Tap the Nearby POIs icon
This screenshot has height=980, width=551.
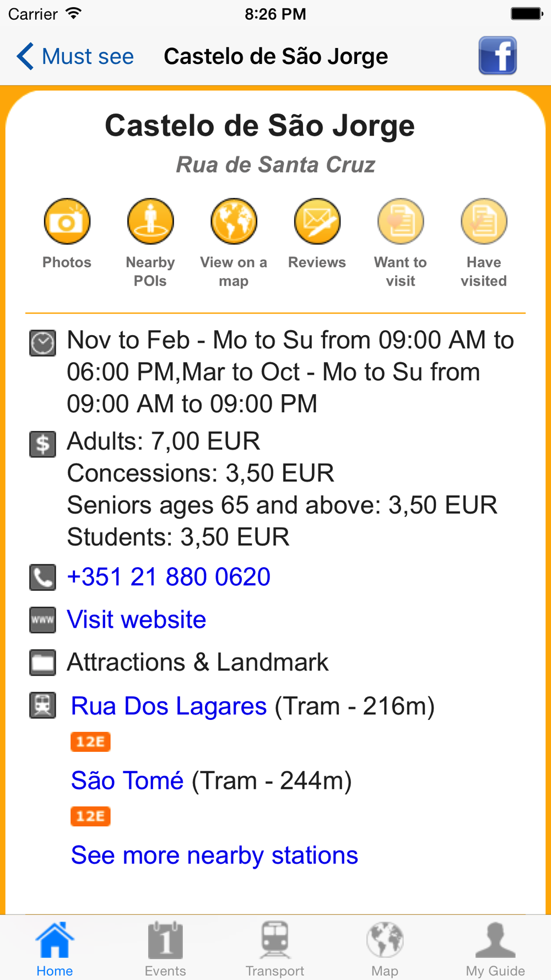pos(150,222)
